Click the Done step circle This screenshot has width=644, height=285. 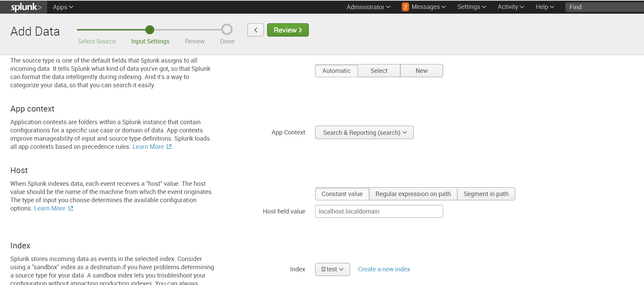(227, 30)
